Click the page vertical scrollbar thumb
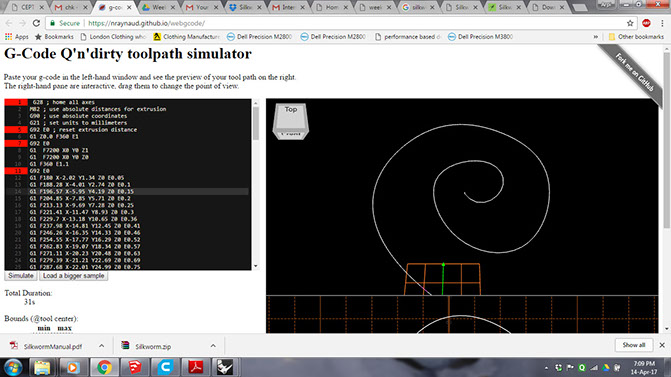 point(666,140)
